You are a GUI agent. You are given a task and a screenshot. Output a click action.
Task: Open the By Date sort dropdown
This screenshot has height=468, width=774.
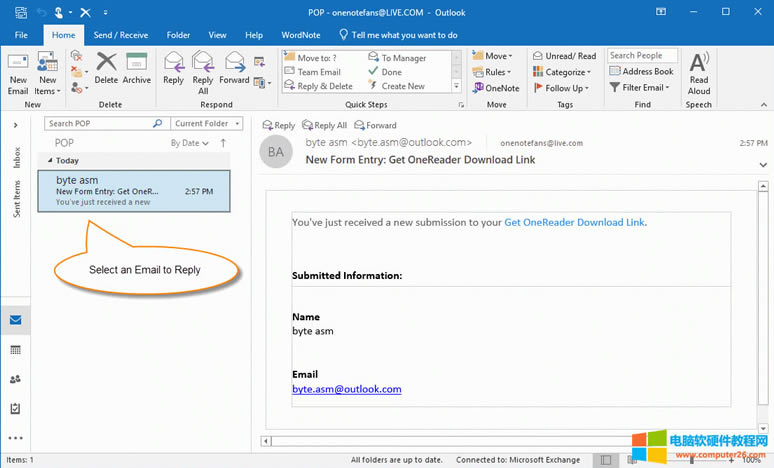pyautogui.click(x=189, y=143)
